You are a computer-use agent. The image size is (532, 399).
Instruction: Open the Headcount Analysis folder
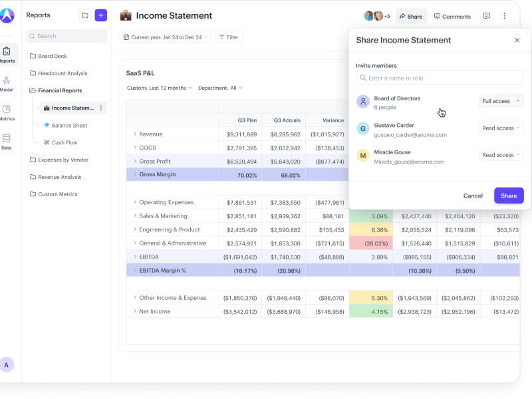point(63,73)
